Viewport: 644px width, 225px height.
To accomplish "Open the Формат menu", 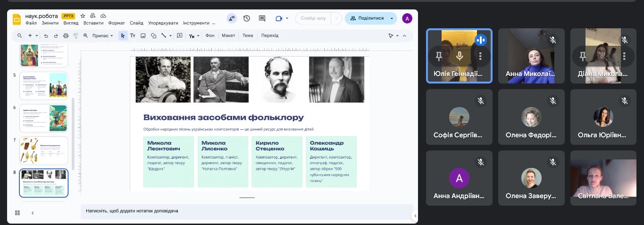I will [117, 23].
